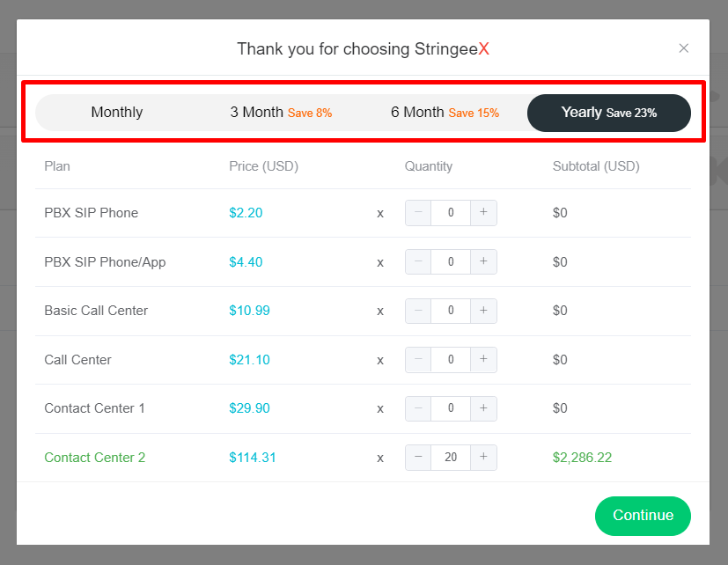
Task: Decrease PBX SIP Phone quantity with minus
Action: point(418,213)
